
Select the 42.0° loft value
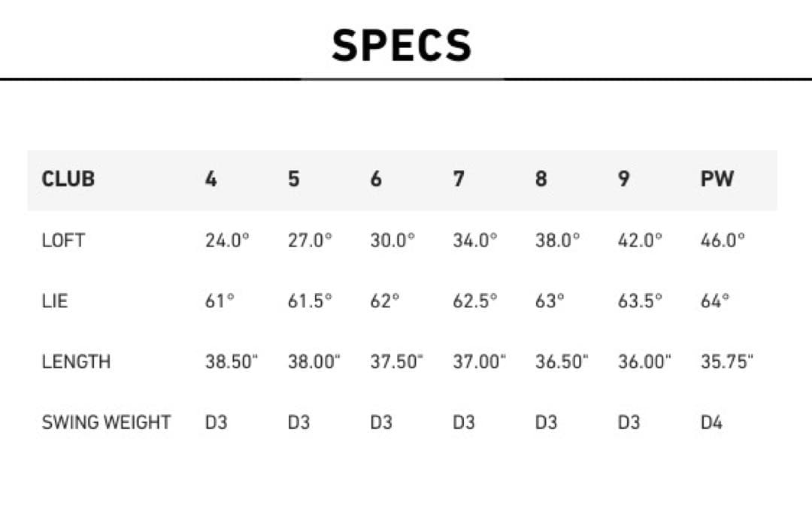640,240
